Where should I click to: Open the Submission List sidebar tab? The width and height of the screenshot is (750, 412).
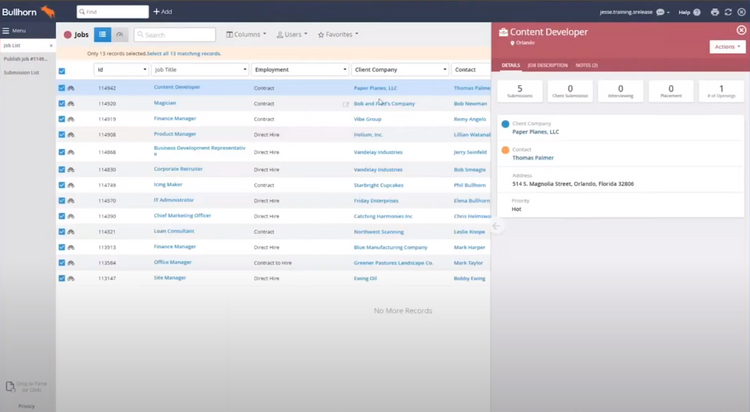click(22, 73)
